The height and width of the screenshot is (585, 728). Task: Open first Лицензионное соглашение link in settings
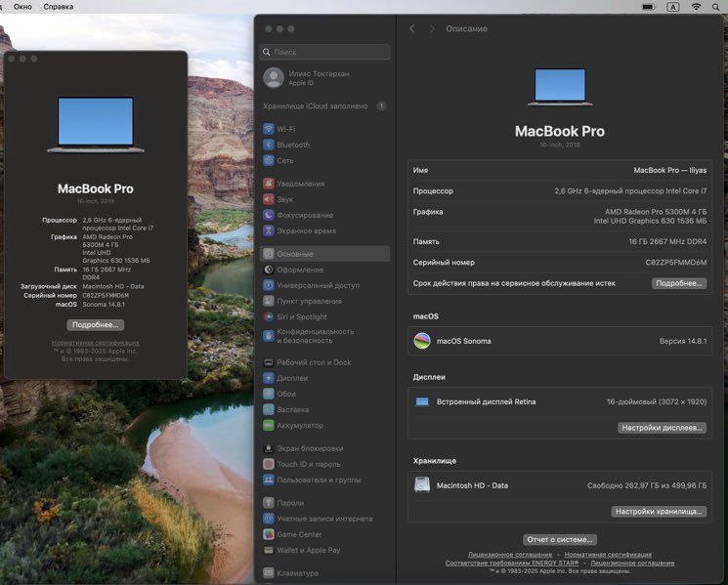tap(510, 555)
